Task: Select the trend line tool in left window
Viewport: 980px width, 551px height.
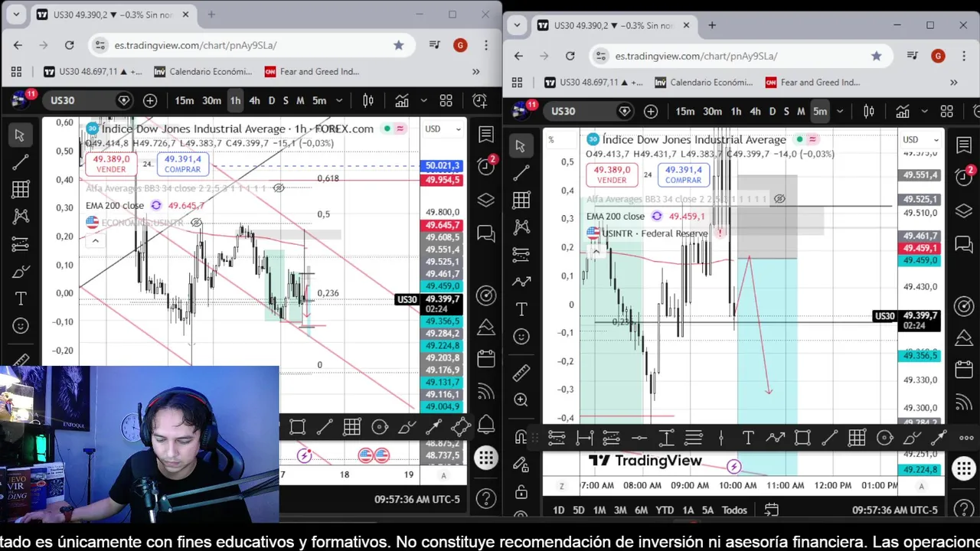Action: coord(20,162)
